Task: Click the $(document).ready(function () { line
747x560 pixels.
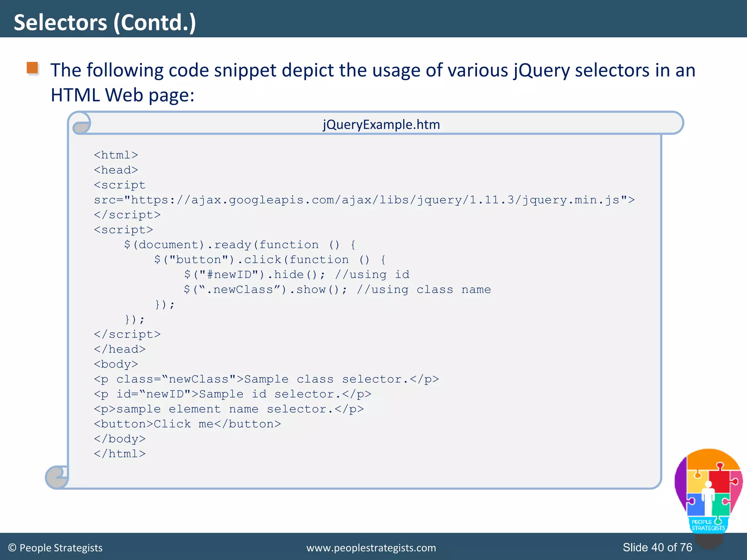Action: pos(240,245)
